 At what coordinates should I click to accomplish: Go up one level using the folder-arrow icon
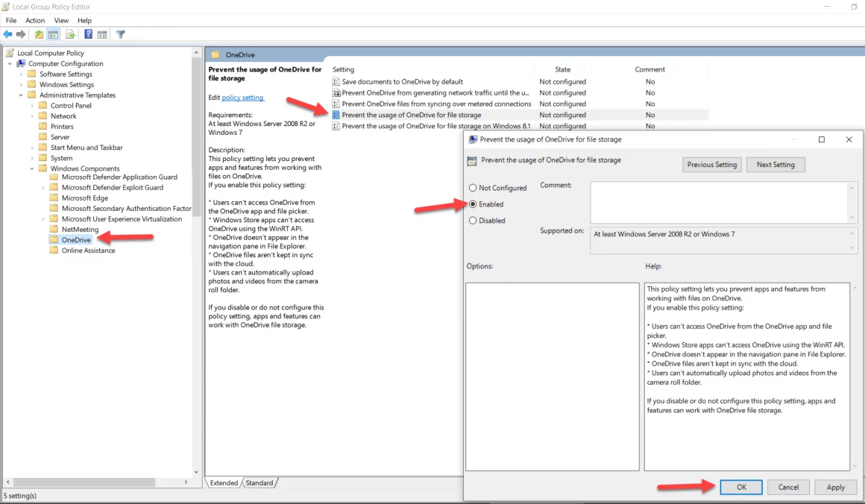pyautogui.click(x=39, y=34)
